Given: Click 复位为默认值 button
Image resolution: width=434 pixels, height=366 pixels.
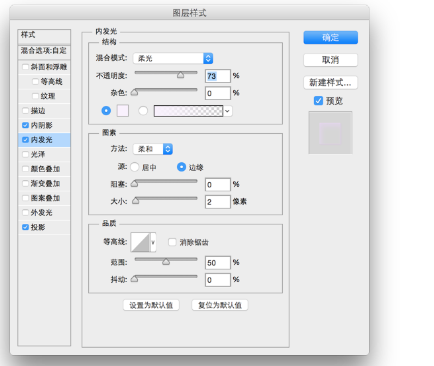Looking at the screenshot, I should click(x=220, y=305).
